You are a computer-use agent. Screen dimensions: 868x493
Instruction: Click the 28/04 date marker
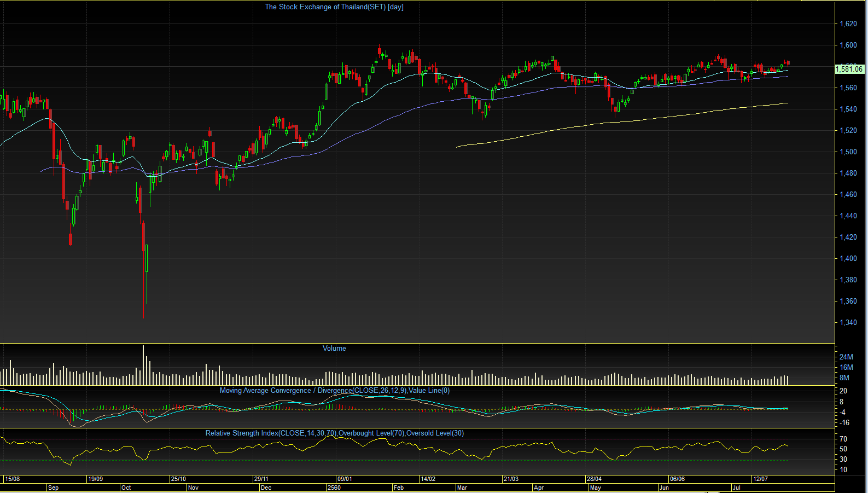point(594,479)
